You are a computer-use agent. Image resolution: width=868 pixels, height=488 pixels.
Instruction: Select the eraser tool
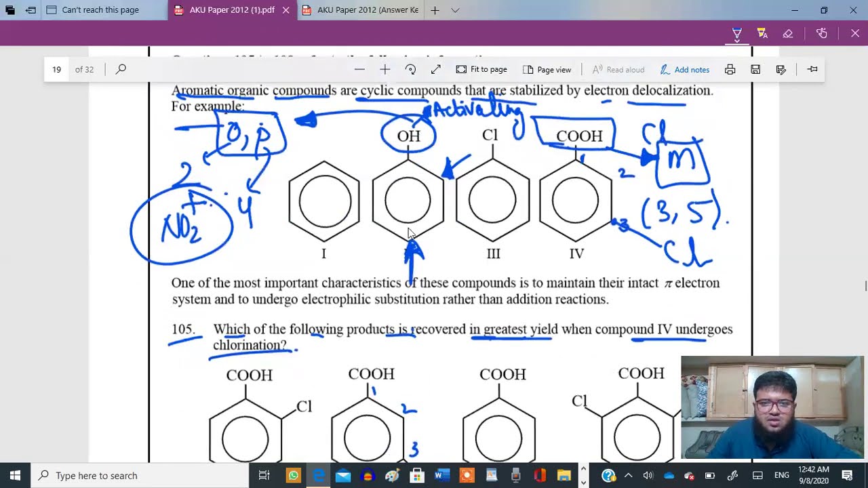[787, 33]
